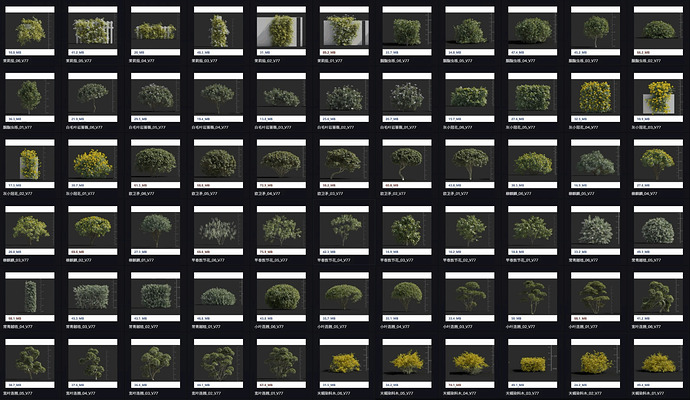Open jasmine draped over wall thumbnail with red 85.2 MB
The width and height of the screenshot is (690, 400).
[x=344, y=31]
